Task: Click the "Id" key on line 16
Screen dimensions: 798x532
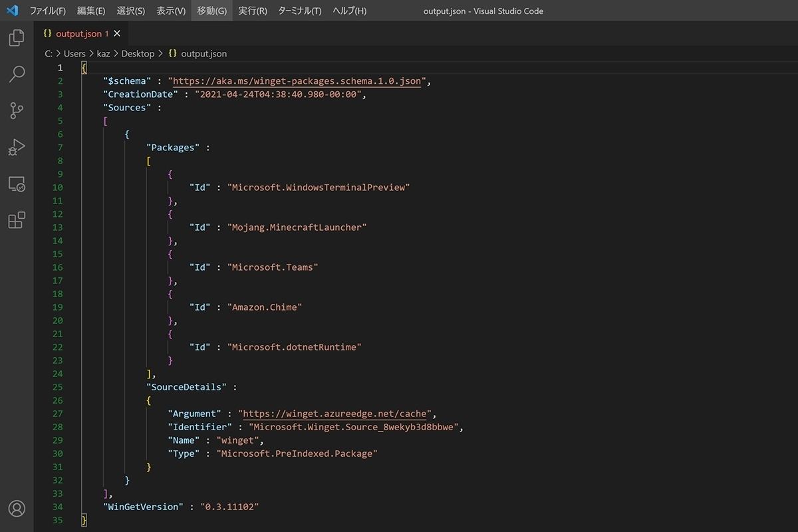Action: pos(199,267)
